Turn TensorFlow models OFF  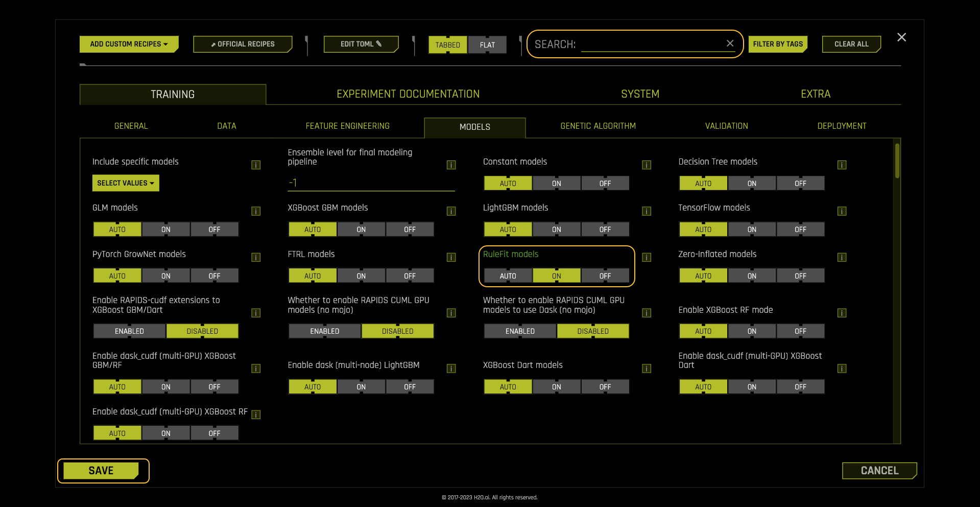(x=800, y=229)
